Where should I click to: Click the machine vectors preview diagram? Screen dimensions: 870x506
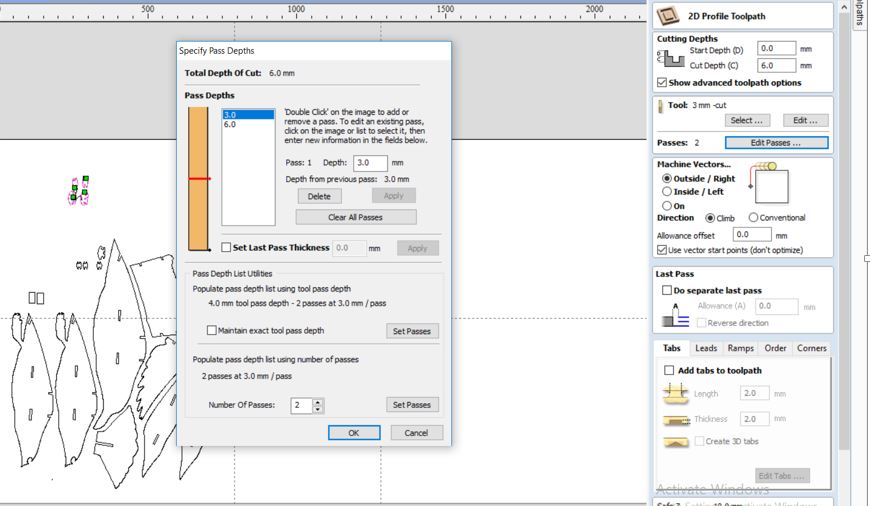pyautogui.click(x=768, y=183)
